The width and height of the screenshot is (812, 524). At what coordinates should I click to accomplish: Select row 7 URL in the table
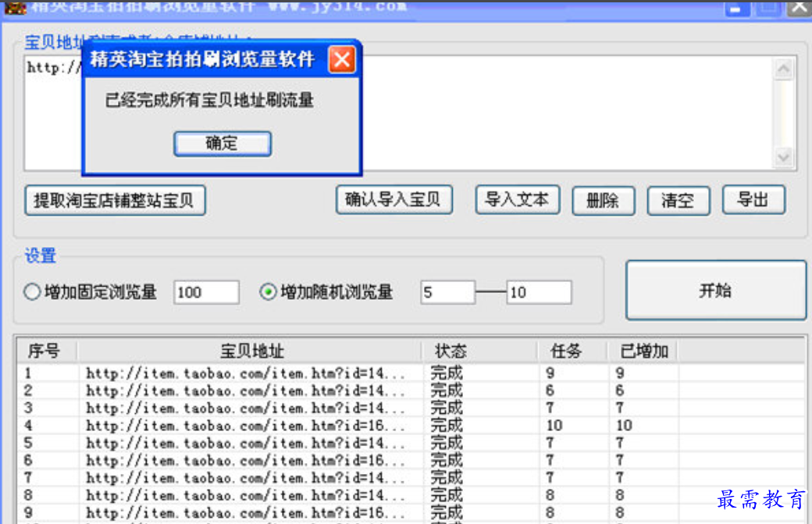245,477
